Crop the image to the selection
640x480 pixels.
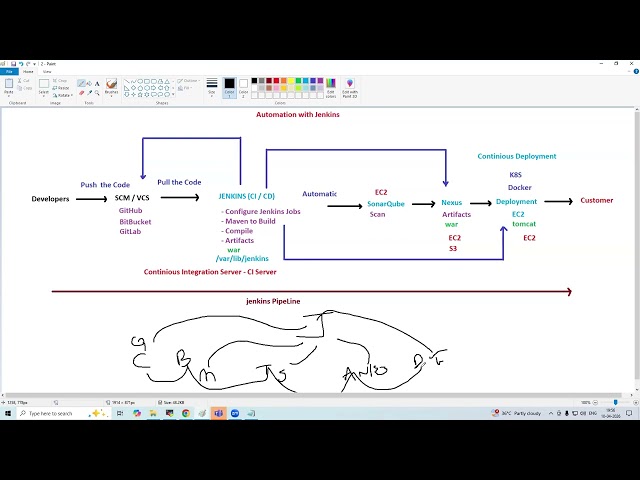(60, 81)
